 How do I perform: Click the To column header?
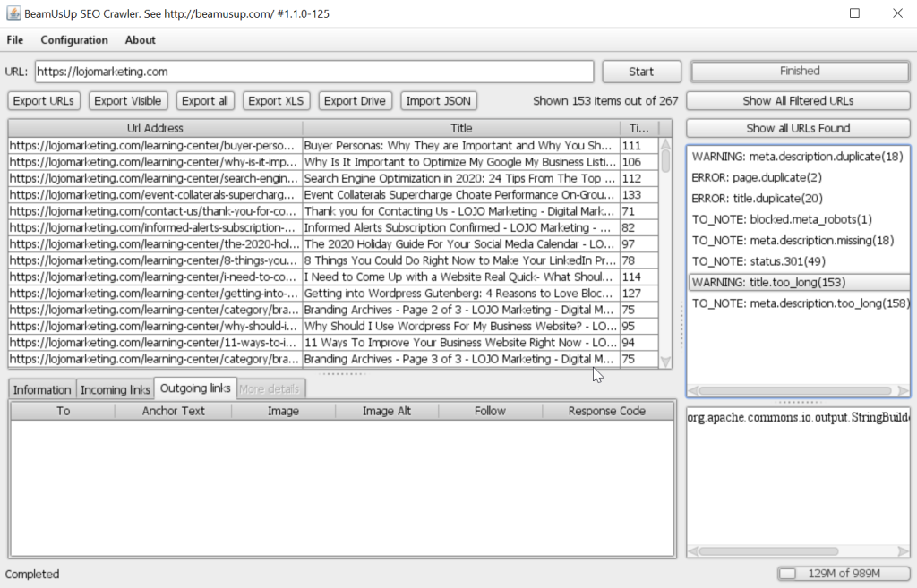(x=64, y=411)
